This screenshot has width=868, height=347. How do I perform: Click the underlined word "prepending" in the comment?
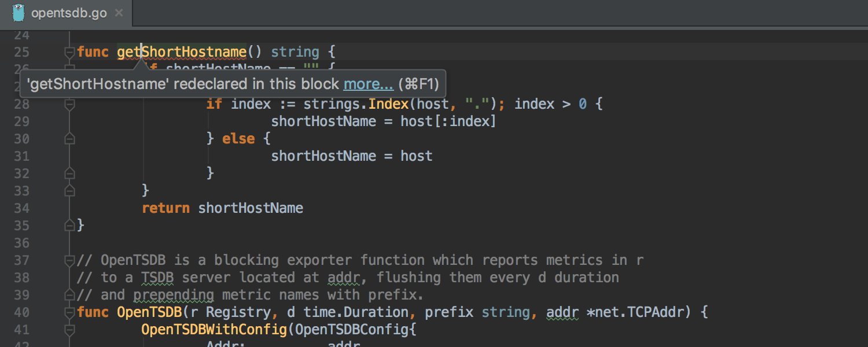click(173, 295)
